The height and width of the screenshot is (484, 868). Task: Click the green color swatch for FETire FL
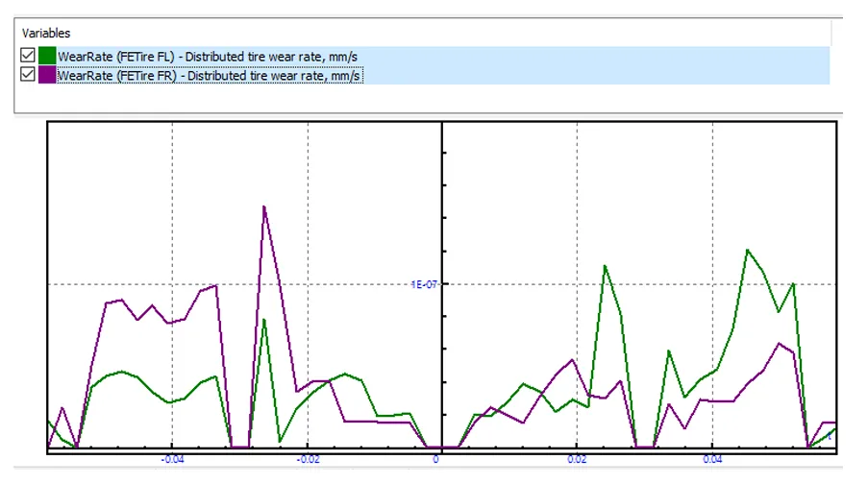[x=46, y=57]
